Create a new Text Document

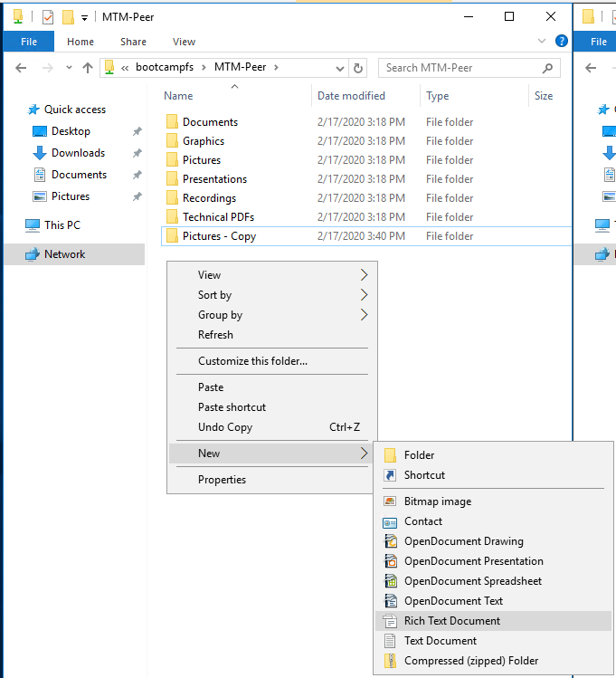click(x=493, y=641)
